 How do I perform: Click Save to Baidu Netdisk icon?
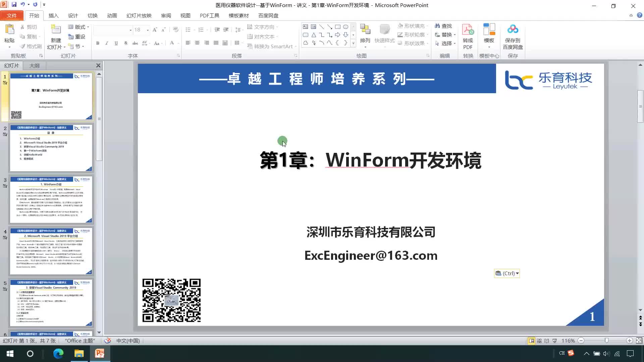click(513, 29)
